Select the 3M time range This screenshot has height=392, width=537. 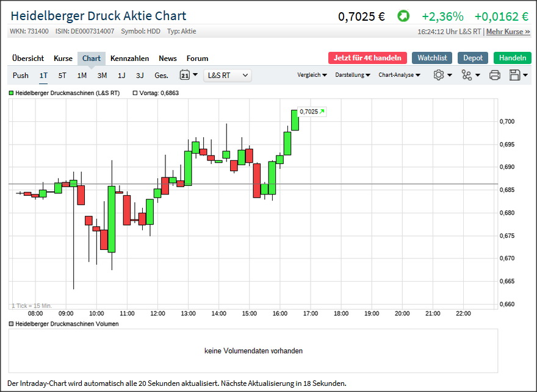[102, 76]
